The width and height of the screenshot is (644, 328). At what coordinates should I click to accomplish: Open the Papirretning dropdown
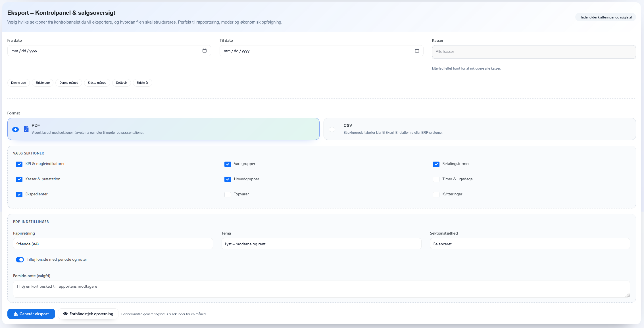(113, 244)
